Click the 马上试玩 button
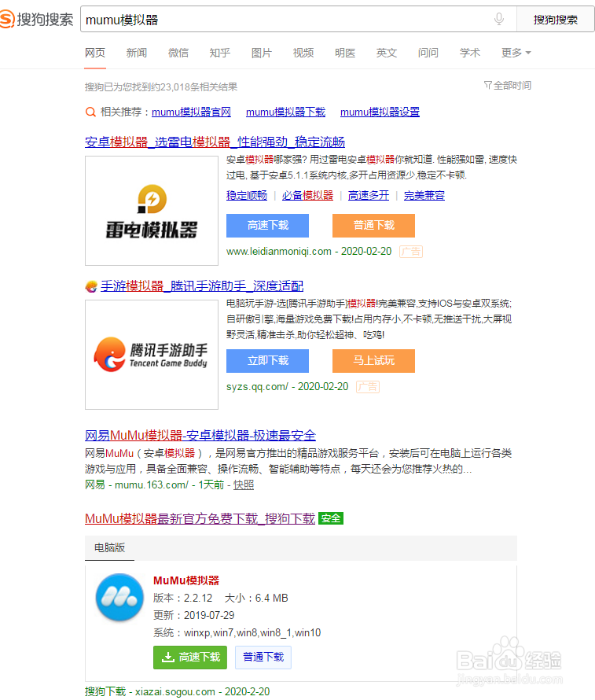 point(374,361)
